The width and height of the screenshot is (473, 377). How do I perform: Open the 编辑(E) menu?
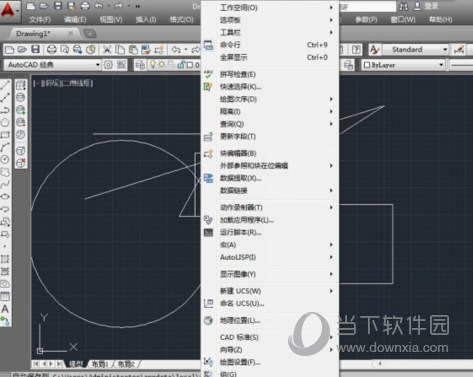[x=75, y=20]
